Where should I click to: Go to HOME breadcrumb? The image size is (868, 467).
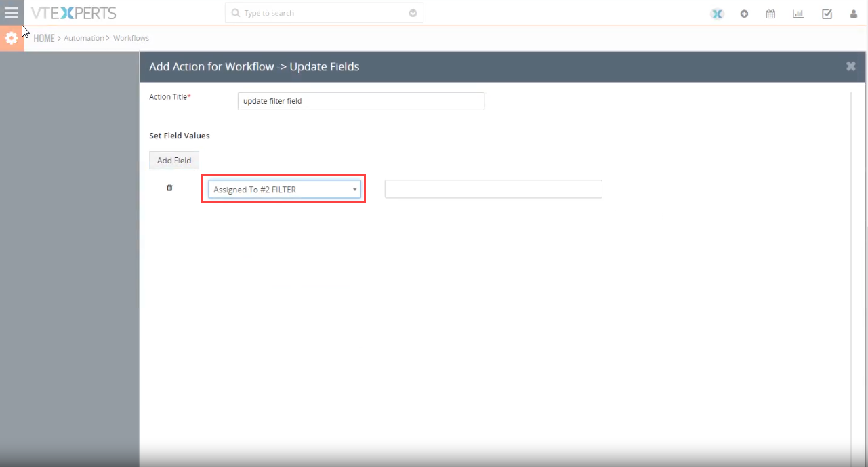tap(44, 38)
